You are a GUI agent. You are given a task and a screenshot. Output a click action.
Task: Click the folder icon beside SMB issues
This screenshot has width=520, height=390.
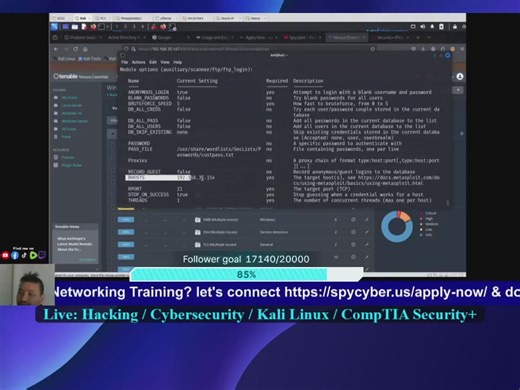[197, 220]
